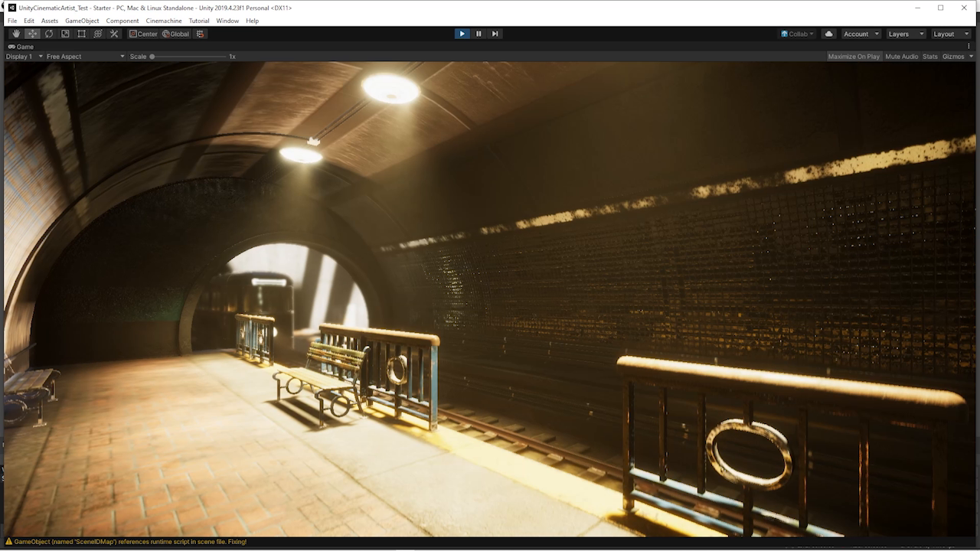Enable Mute Audio for the Game view
Screen dimensions: 980x551
902,56
